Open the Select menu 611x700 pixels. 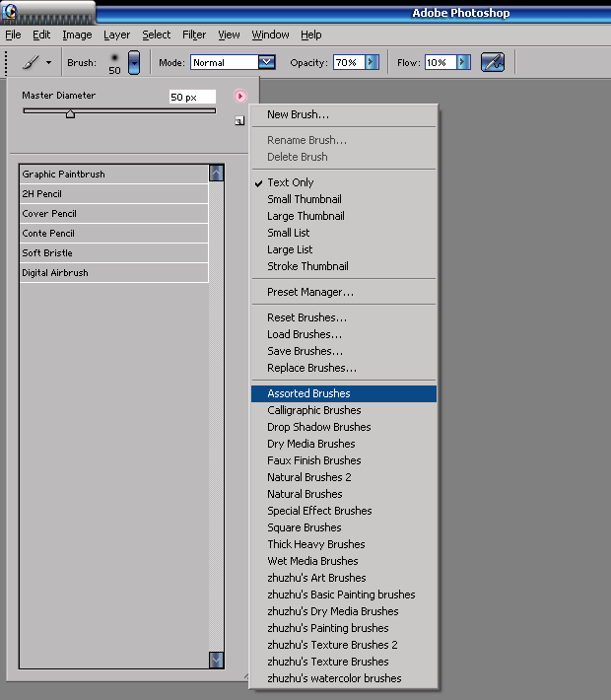coord(157,35)
